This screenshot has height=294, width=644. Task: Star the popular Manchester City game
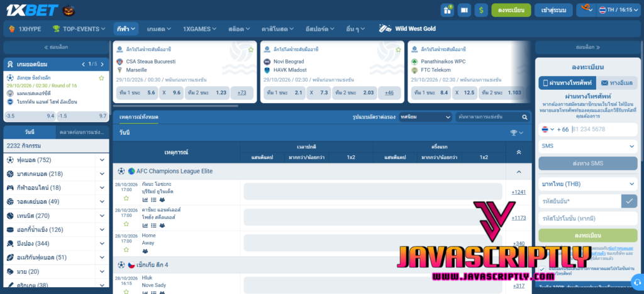point(101,78)
